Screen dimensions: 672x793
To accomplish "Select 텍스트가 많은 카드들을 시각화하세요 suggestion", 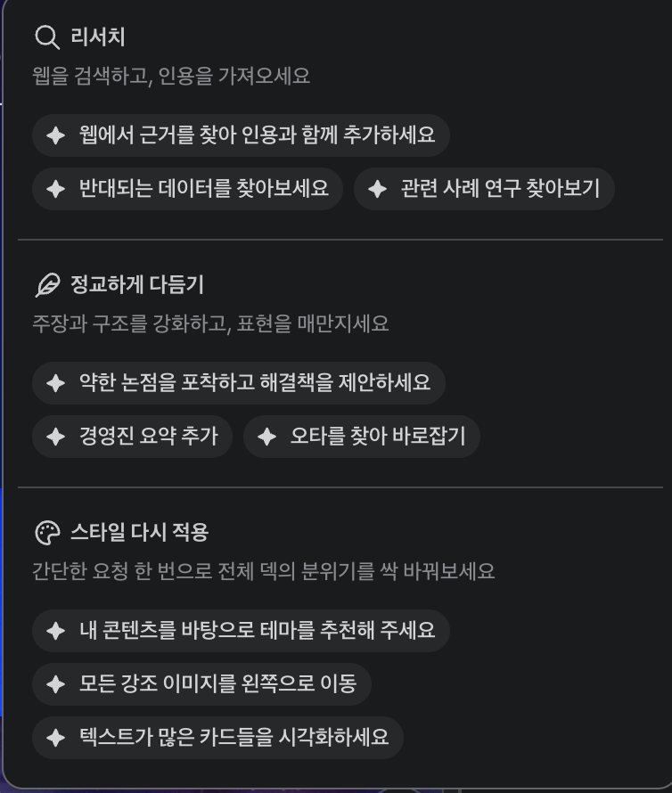I will (x=217, y=738).
